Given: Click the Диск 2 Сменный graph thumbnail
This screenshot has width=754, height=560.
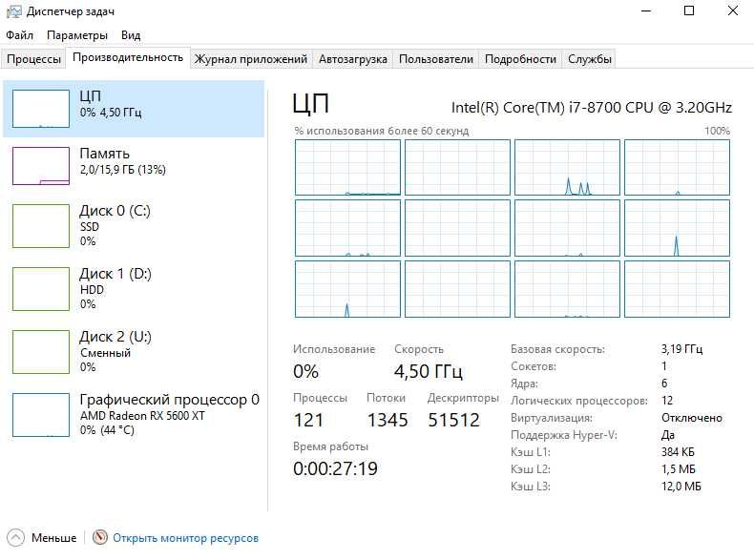Looking at the screenshot, I should tap(41, 352).
